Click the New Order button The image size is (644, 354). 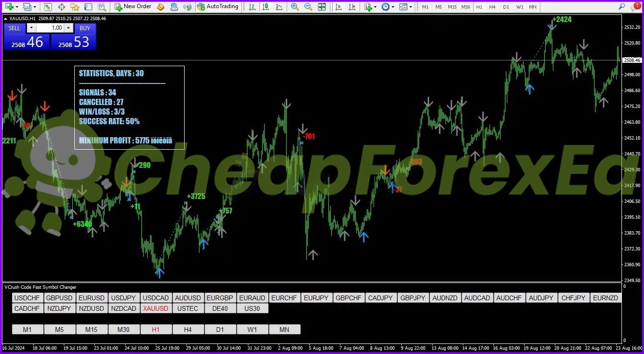point(133,7)
